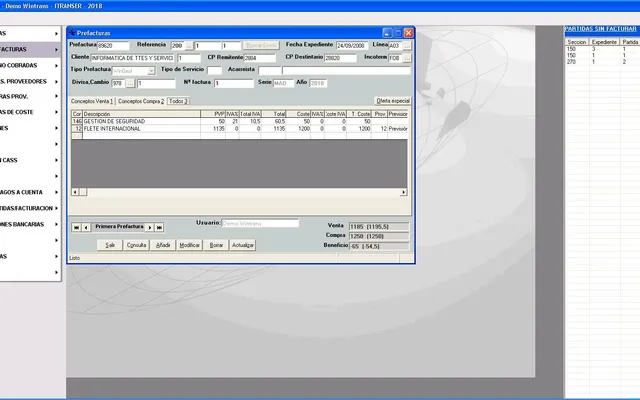Click the Seccion column header in the right panel
The image size is (640, 400).
pos(577,42)
